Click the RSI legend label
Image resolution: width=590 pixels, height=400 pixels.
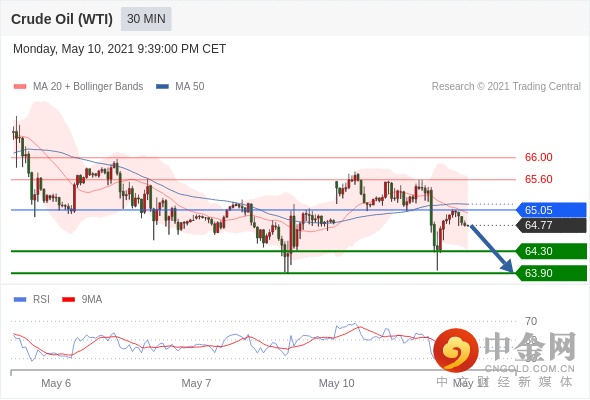41,300
